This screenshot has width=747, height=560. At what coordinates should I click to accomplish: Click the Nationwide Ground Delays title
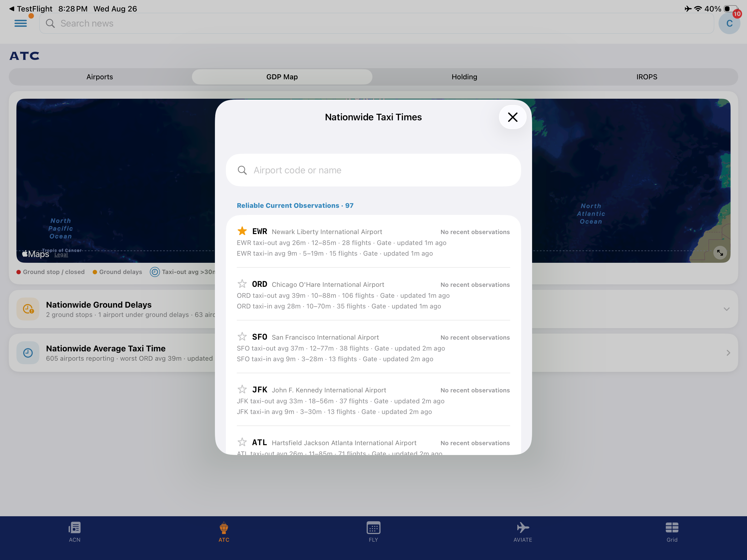tap(99, 305)
